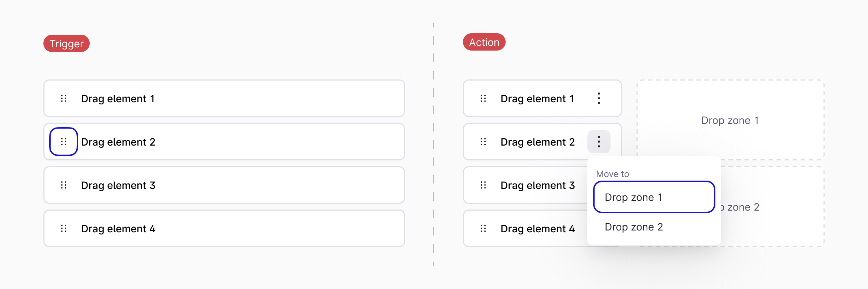Click drag handle of Trigger Drag element 3
This screenshot has width=868, height=289.
pos(64,185)
